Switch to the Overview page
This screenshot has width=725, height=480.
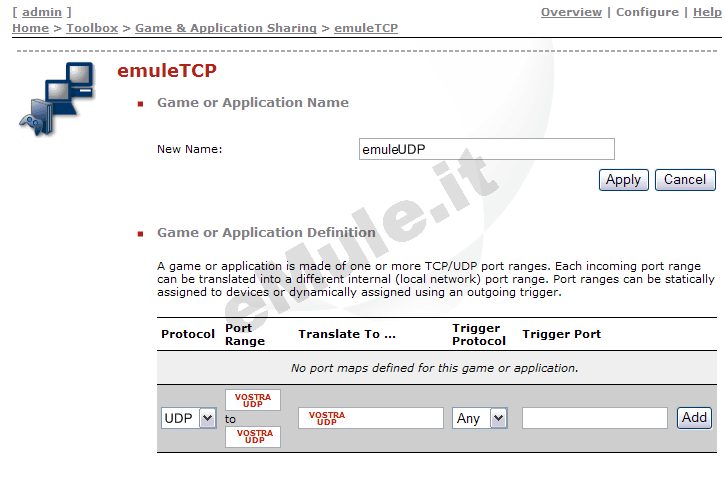571,12
